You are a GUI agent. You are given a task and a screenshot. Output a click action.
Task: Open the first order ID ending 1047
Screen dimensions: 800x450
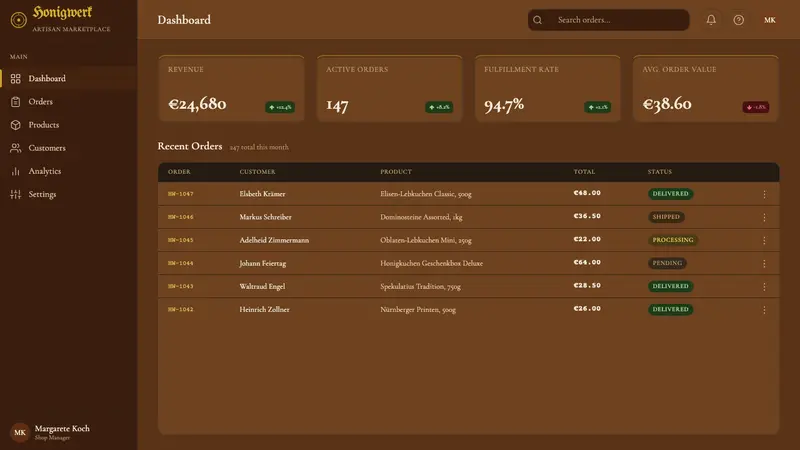click(x=181, y=194)
